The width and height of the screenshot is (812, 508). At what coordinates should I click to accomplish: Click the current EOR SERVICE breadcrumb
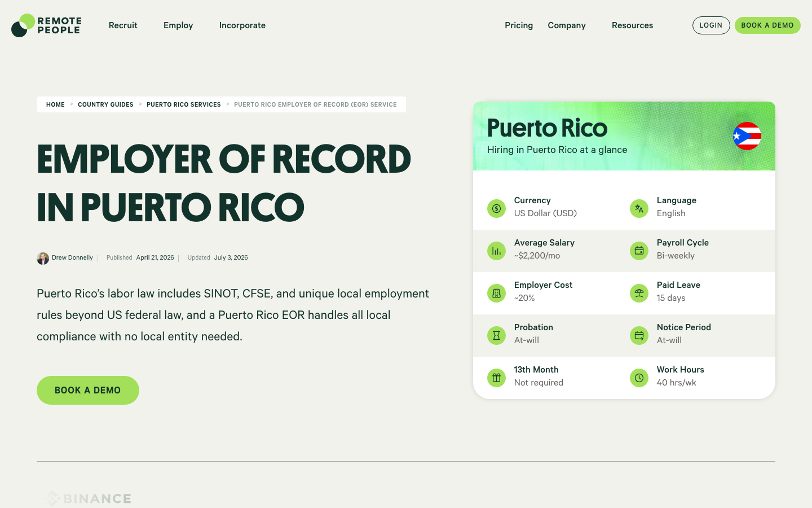[315, 104]
